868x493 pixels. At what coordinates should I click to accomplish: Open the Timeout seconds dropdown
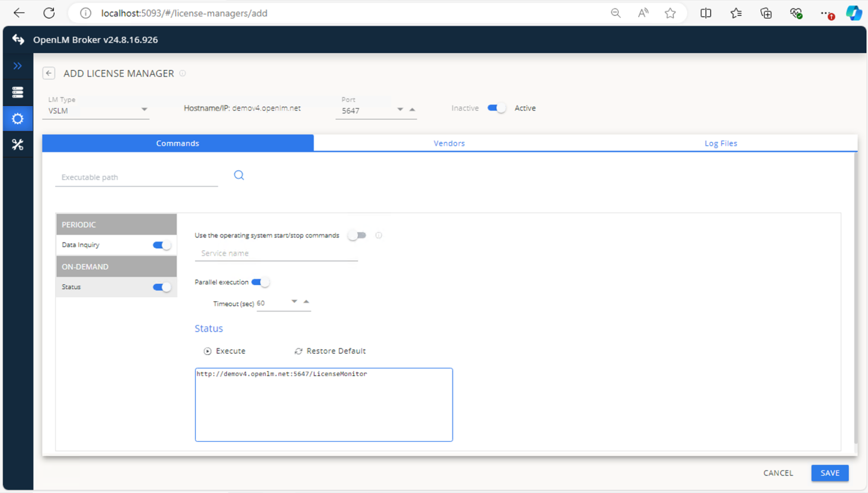[x=294, y=301]
